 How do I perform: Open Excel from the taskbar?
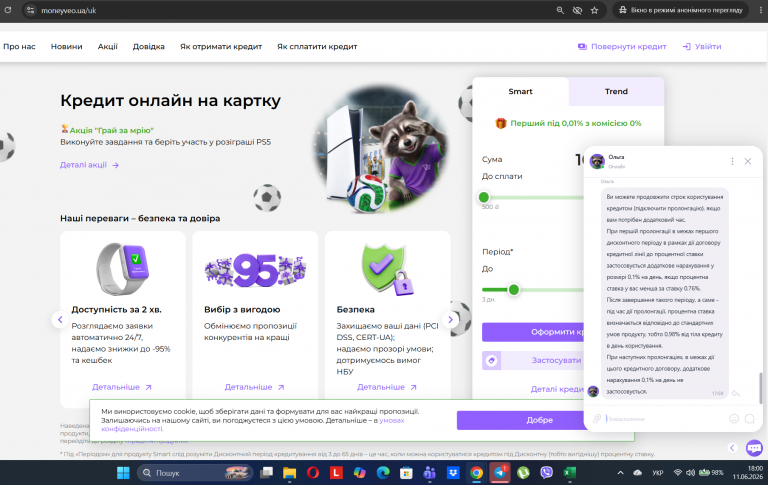[570, 473]
